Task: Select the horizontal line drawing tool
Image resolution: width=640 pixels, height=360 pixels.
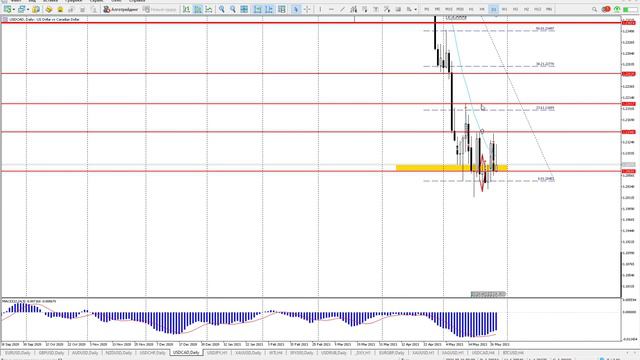Action: pos(331,9)
